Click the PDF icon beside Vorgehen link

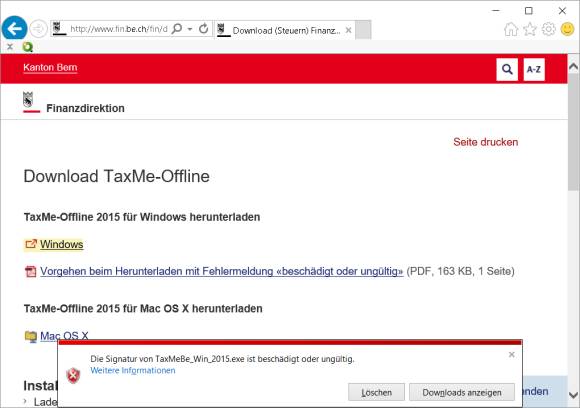30,272
